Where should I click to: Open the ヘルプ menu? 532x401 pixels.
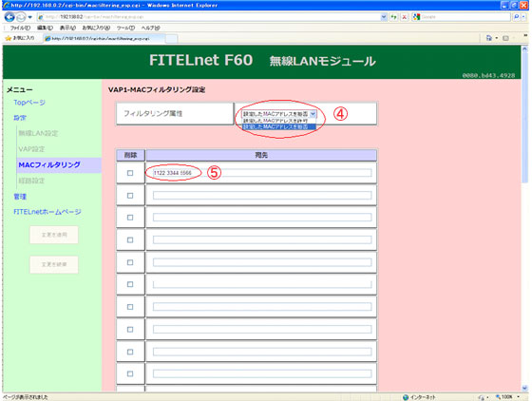point(150,28)
